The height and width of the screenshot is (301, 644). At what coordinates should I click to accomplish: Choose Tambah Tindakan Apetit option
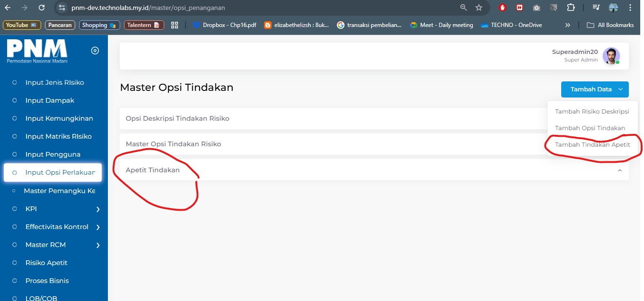[592, 145]
